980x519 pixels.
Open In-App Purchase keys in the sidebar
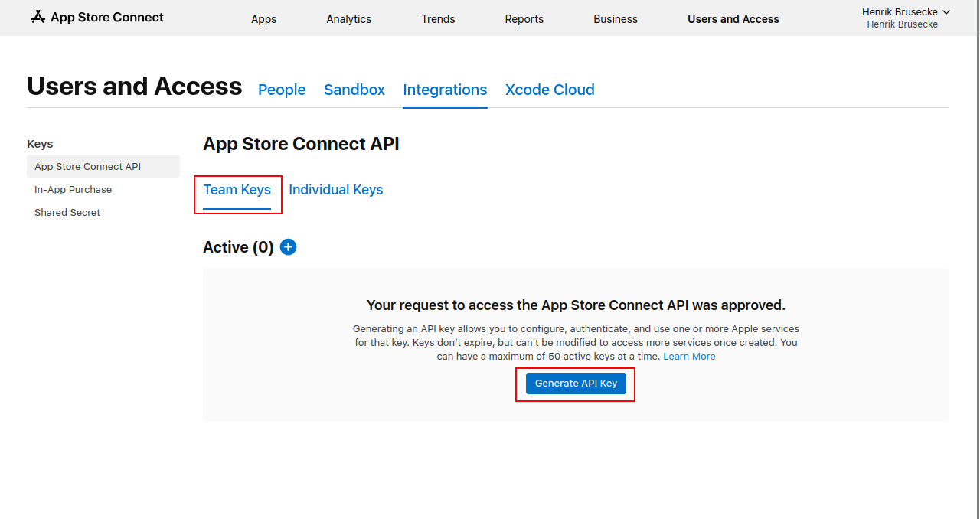point(73,189)
